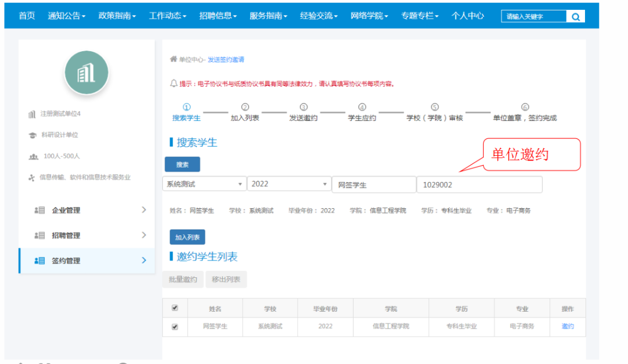This screenshot has width=628, height=364.
Task: Click the search magnifier icon in the navbar
Action: (x=576, y=16)
